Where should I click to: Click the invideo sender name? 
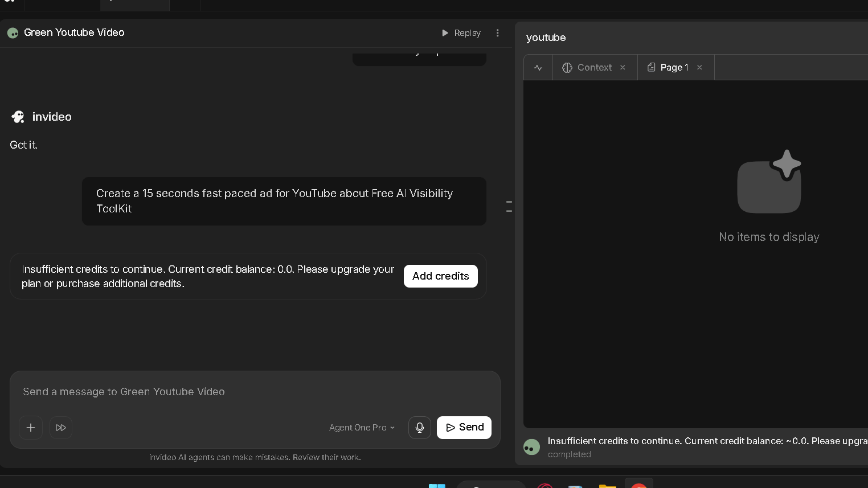click(x=52, y=117)
